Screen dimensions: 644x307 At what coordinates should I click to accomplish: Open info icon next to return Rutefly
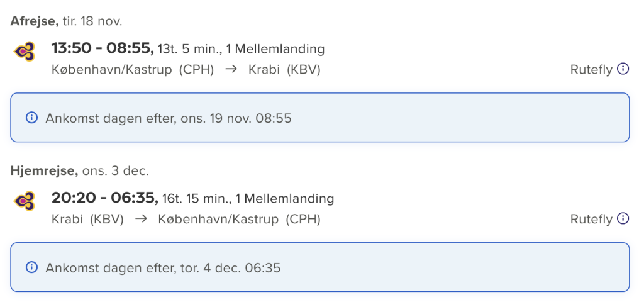623,219
